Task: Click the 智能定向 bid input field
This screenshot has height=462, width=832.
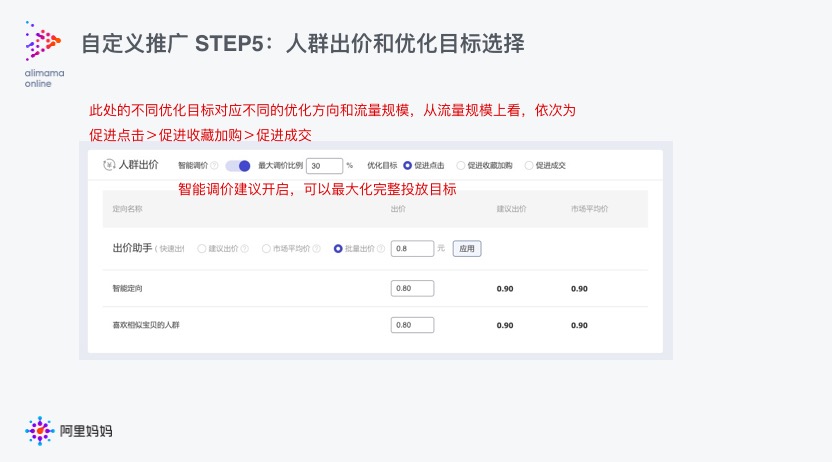Action: pos(412,289)
